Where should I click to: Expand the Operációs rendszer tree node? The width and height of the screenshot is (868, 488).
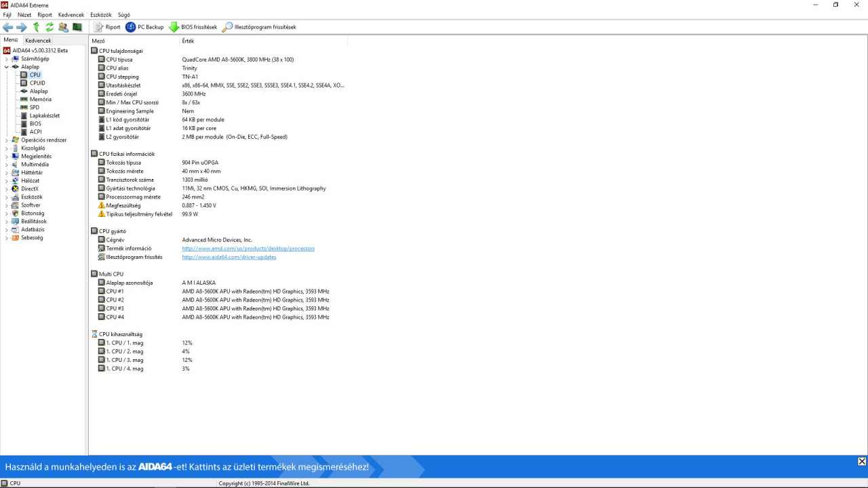coord(7,140)
